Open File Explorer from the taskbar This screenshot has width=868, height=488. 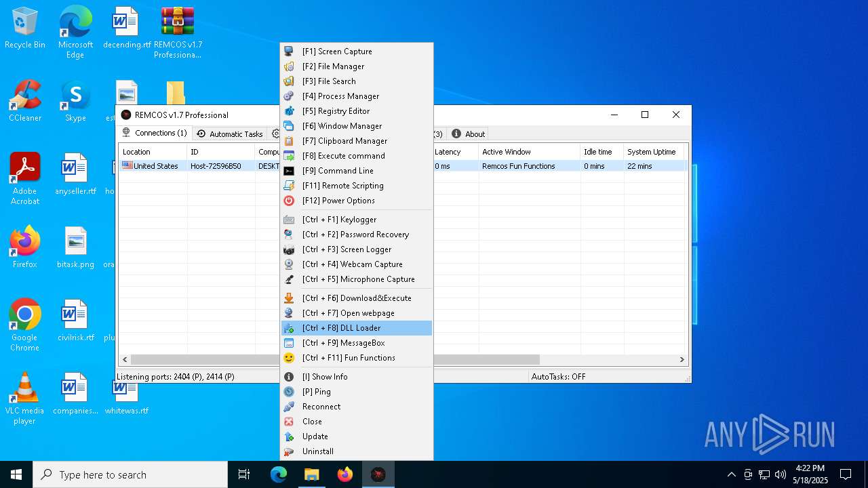pos(311,474)
